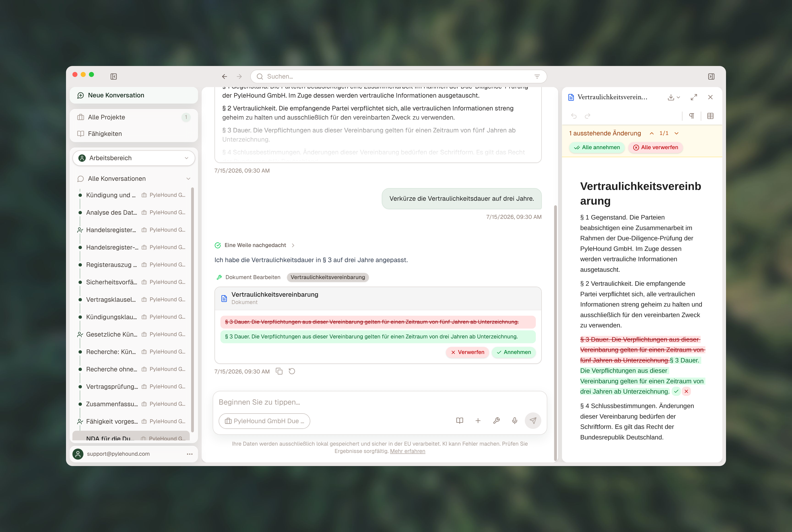Image resolution: width=792 pixels, height=532 pixels.
Task: Insert table with the grid icon
Action: click(710, 116)
